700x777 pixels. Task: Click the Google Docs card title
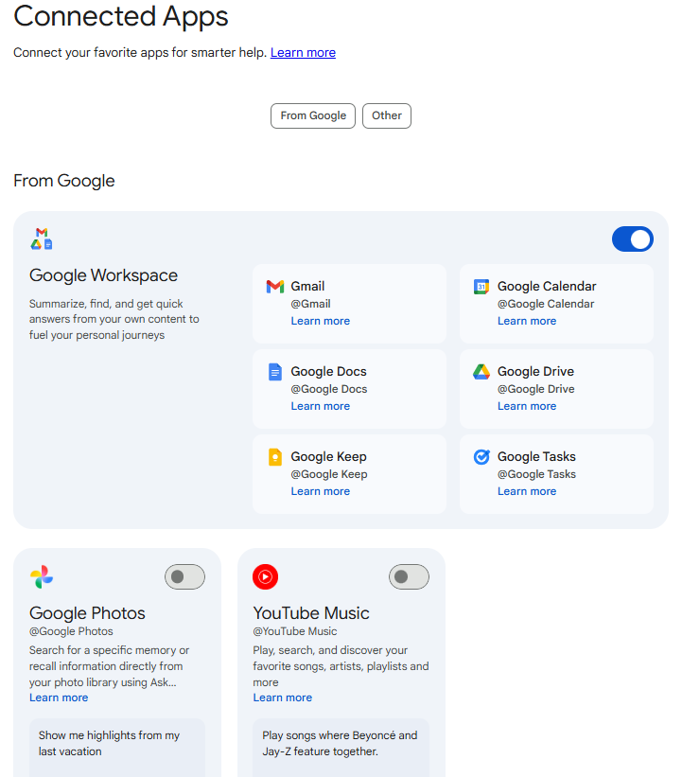click(x=328, y=372)
